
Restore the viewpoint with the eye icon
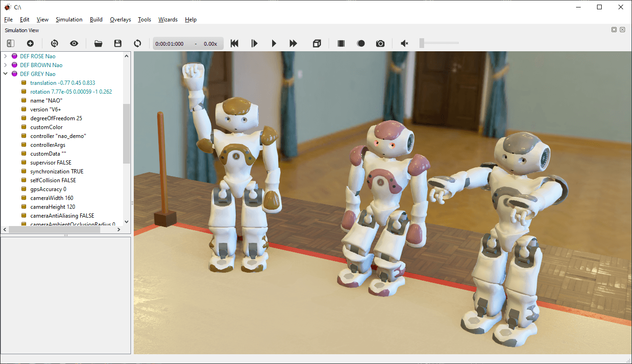(74, 43)
